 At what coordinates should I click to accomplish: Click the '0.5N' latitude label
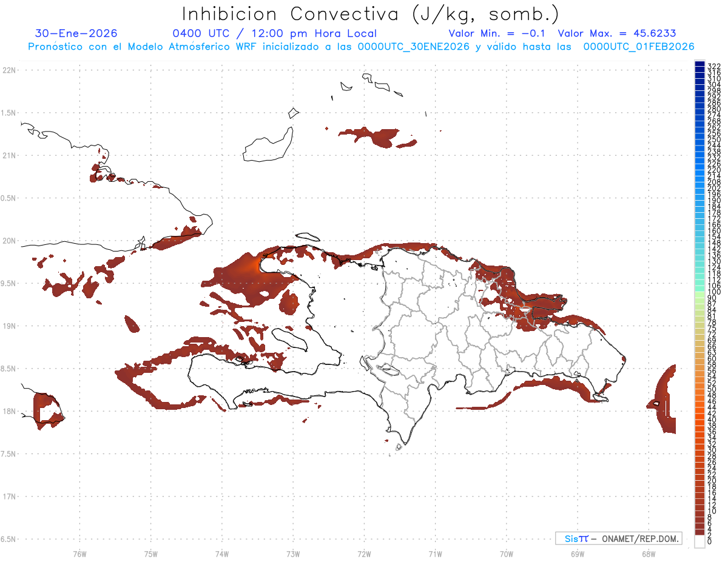[9, 198]
